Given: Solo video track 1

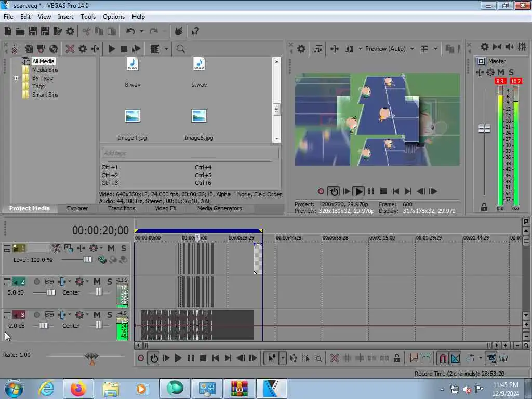Looking at the screenshot, I should 124,248.
